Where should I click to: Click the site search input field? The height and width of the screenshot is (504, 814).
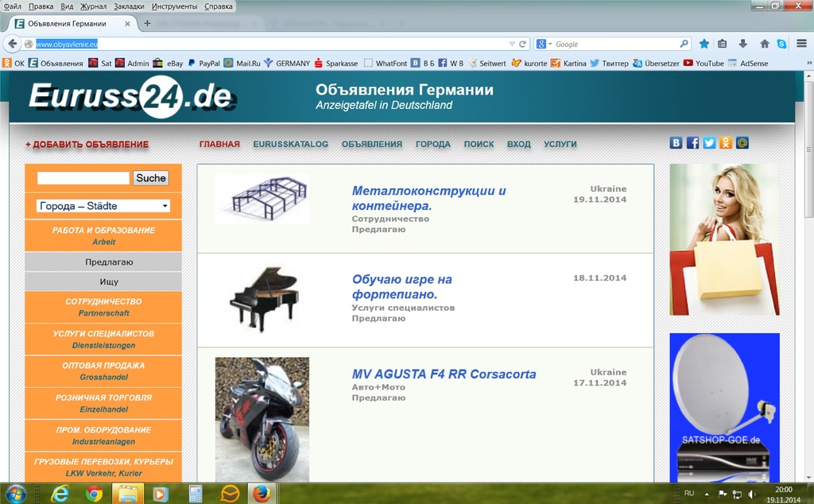click(83, 178)
